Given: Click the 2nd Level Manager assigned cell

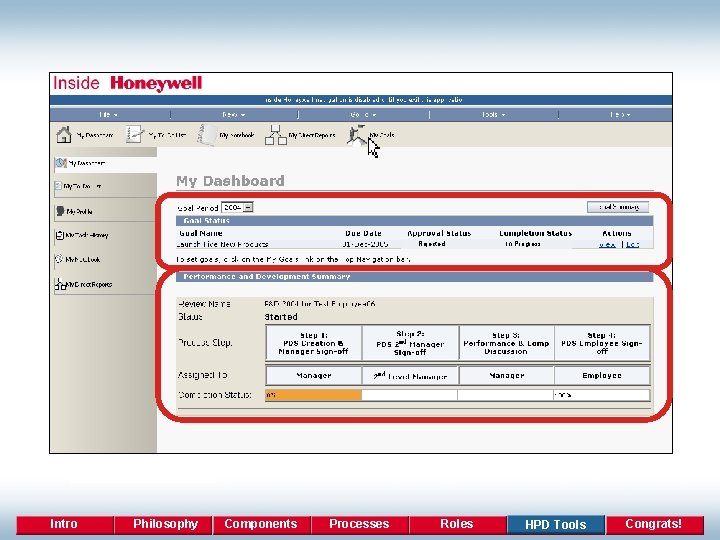Looking at the screenshot, I should (410, 376).
